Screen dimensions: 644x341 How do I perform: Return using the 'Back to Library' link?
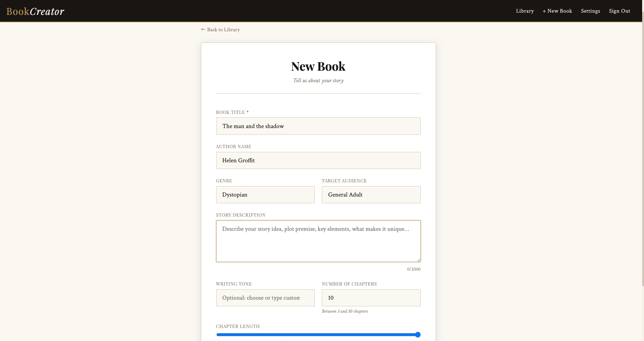223,29
